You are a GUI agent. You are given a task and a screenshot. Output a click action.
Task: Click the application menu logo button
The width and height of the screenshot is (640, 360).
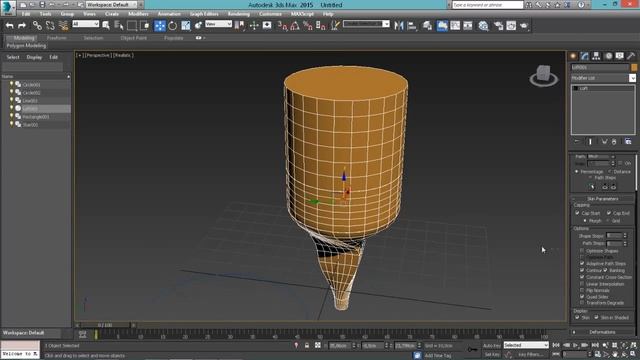coord(8,7)
